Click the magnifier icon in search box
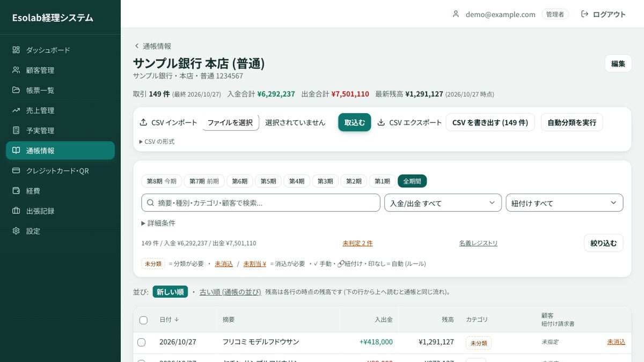 150,203
